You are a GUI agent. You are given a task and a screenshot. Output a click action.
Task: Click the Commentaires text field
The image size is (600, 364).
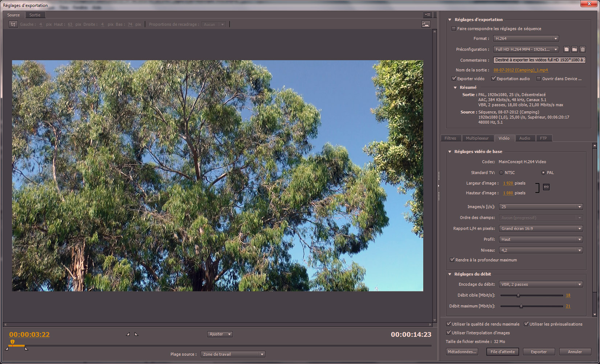pos(539,60)
